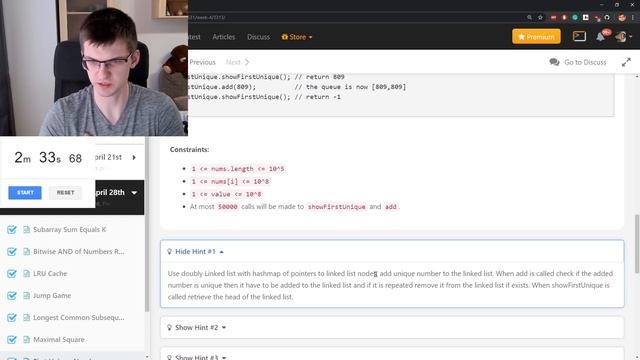Click the document icon beside Longest Common Subsequence
Image resolution: width=640 pixels, height=360 pixels.
[27, 318]
